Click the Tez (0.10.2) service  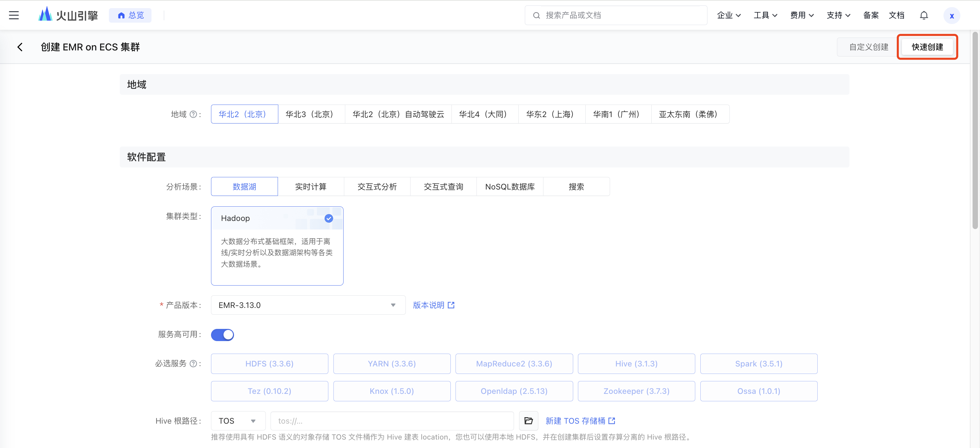tap(269, 391)
